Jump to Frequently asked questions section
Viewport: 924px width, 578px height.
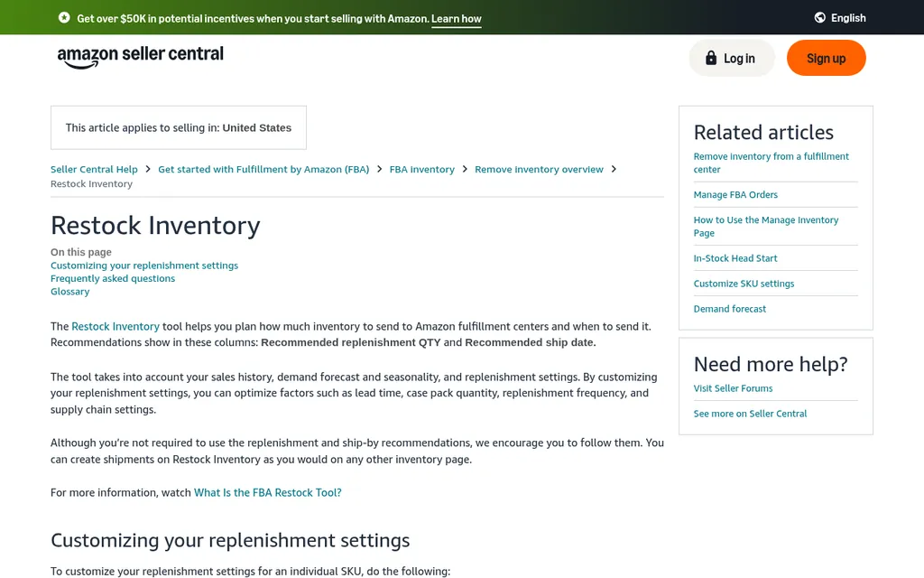[x=113, y=278]
